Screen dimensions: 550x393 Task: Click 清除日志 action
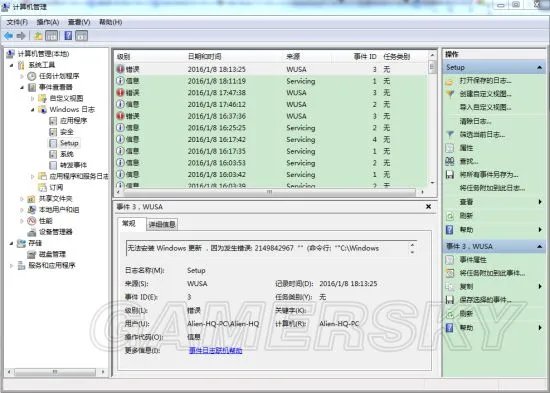tap(476, 121)
